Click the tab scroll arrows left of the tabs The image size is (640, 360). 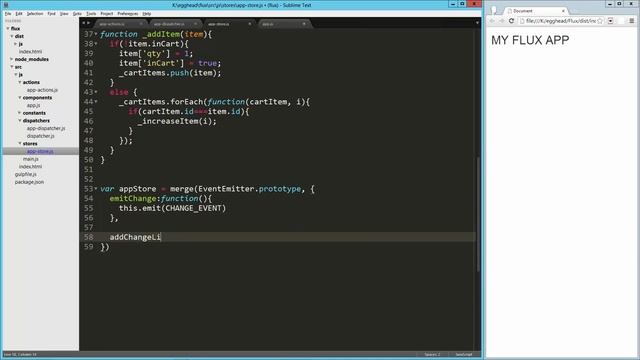tap(86, 23)
